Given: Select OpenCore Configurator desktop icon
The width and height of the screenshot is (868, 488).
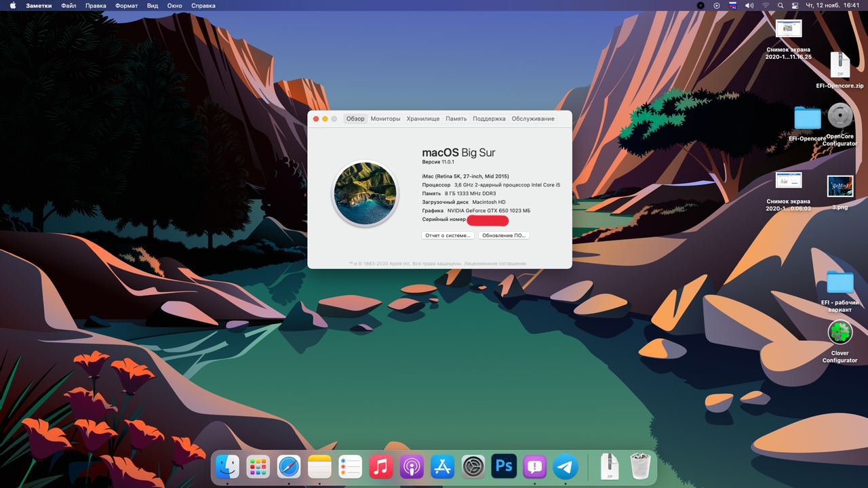Looking at the screenshot, I should tap(840, 125).
